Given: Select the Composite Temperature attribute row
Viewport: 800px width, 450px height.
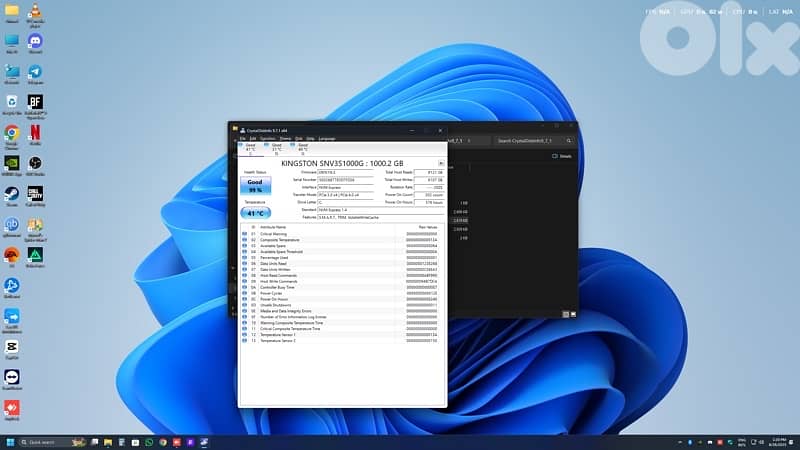Looking at the screenshot, I should click(x=342, y=240).
